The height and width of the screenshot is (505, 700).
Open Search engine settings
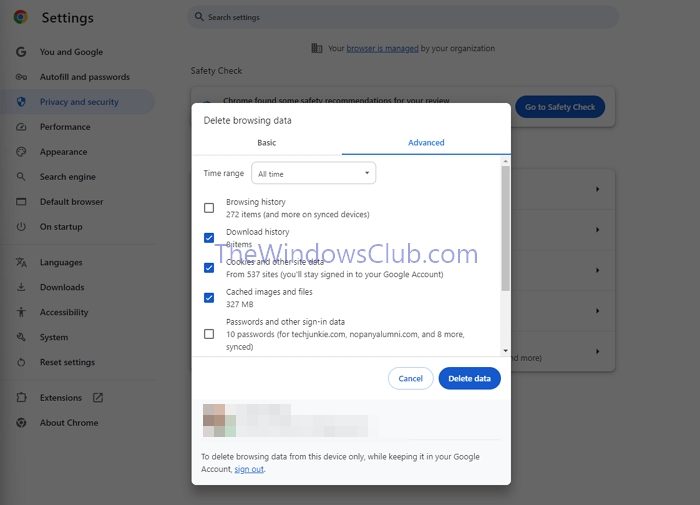(68, 177)
